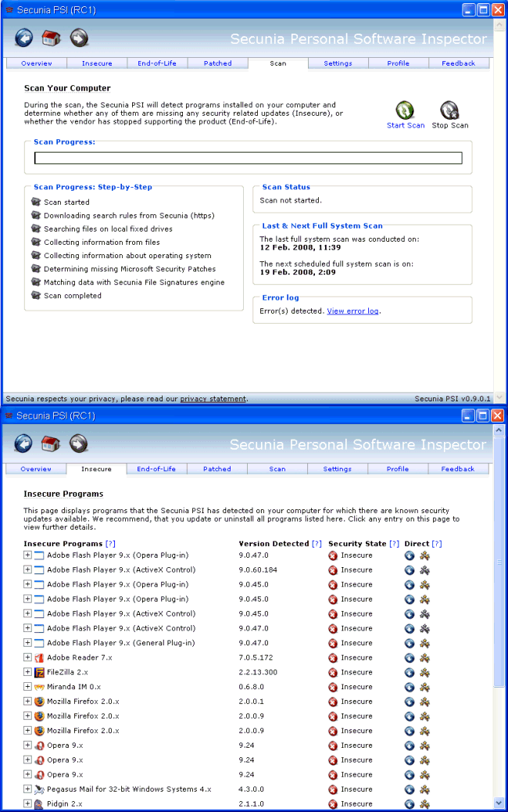
Task: Click toolbox icon for Miranda IM 0.x
Action: [x=424, y=687]
